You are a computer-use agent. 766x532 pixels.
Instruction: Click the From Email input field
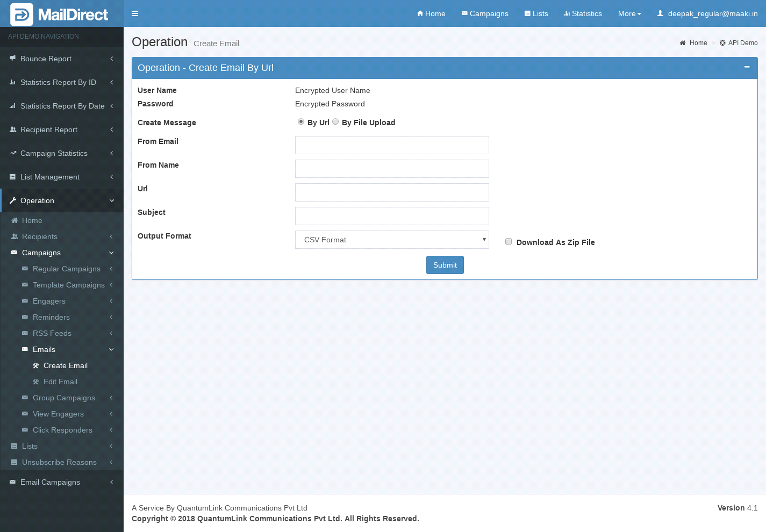392,145
